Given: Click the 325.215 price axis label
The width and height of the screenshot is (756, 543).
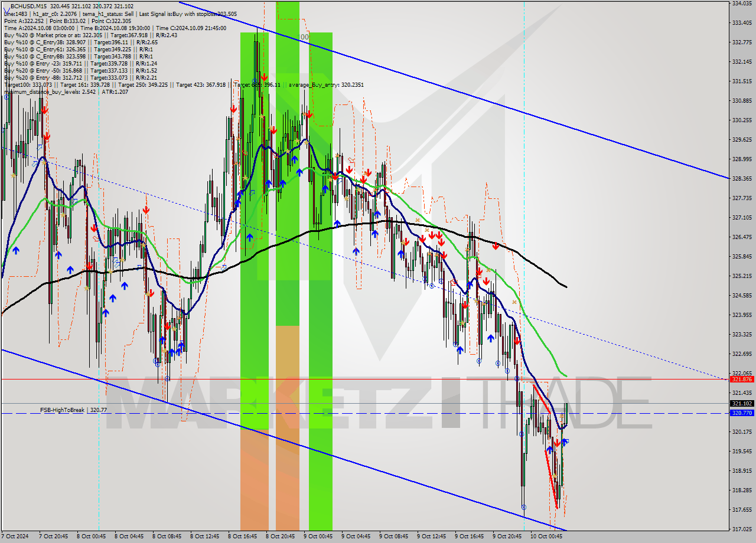Looking at the screenshot, I should click(x=742, y=276).
